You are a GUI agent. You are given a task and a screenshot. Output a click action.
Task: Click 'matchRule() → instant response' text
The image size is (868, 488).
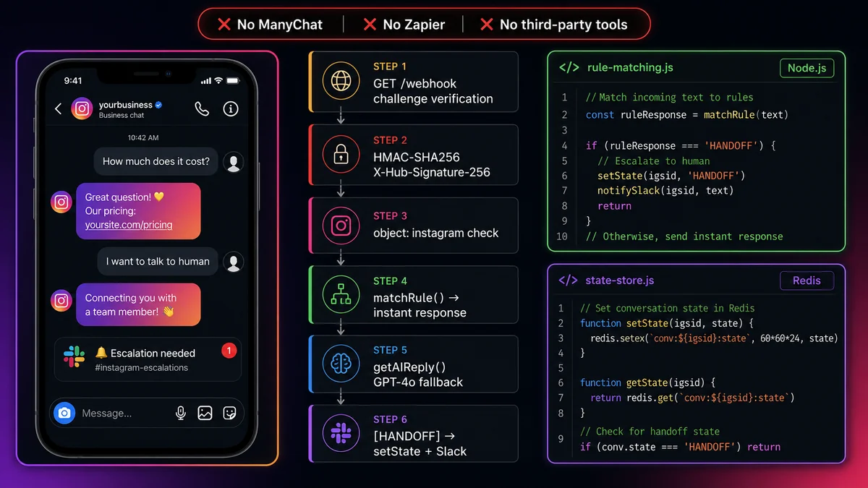(x=420, y=305)
